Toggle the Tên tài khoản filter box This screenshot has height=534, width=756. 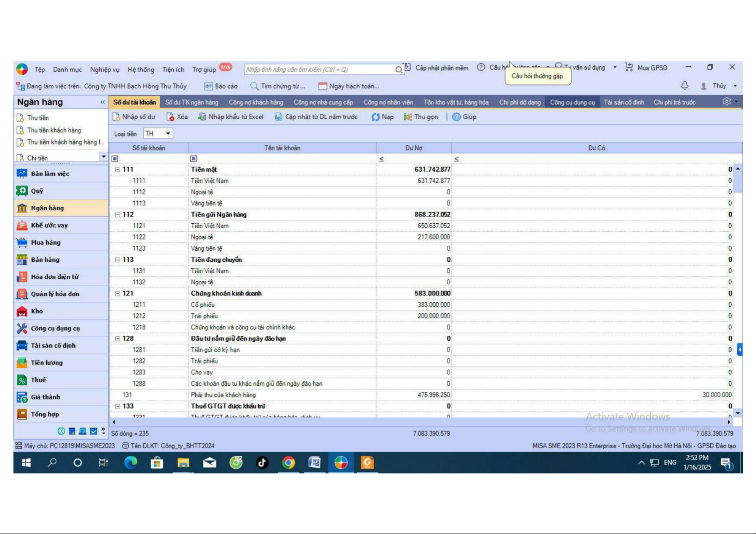(x=194, y=159)
